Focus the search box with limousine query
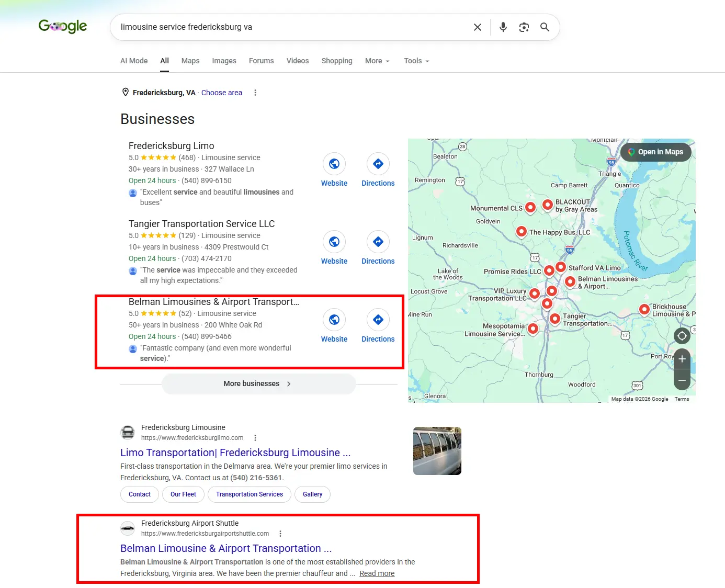 tap(293, 27)
